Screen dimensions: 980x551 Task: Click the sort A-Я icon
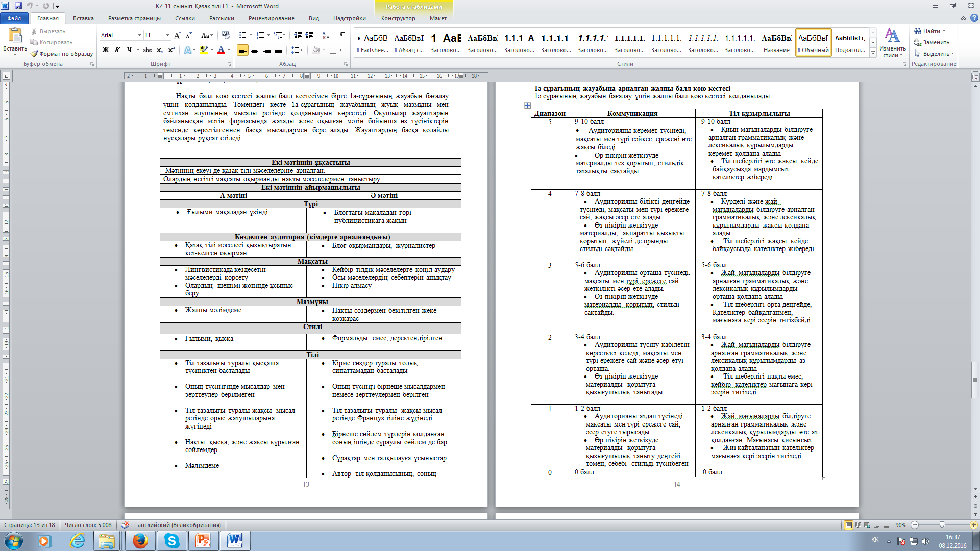point(325,35)
